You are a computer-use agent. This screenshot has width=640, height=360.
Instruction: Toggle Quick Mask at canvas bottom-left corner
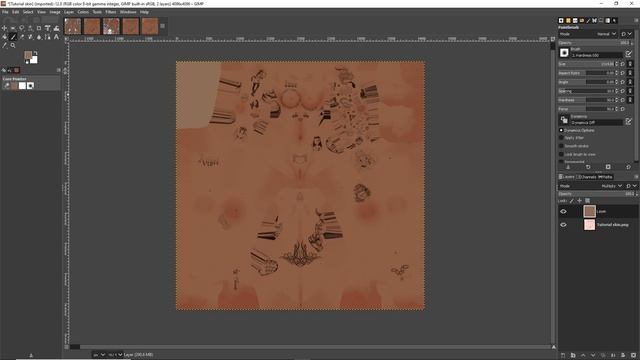pyautogui.click(x=66, y=347)
